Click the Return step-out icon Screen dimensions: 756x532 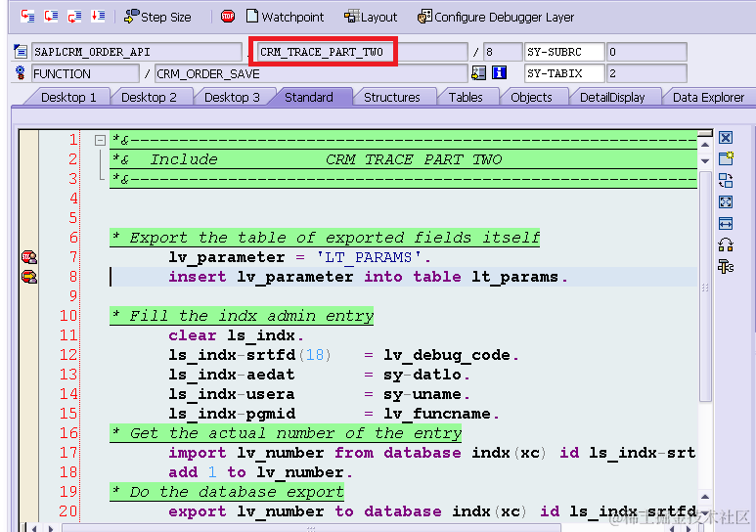tap(74, 17)
